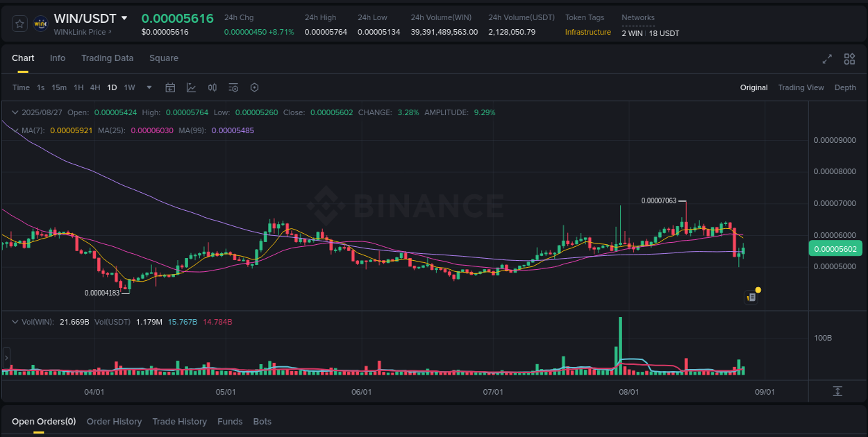Collapse the OHLC info row chevron

click(x=15, y=112)
